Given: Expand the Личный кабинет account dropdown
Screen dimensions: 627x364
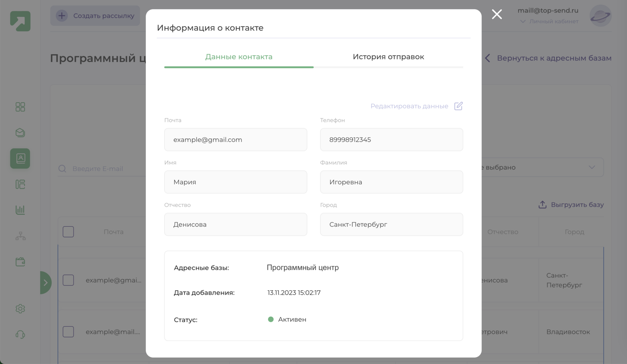Looking at the screenshot, I should [549, 21].
